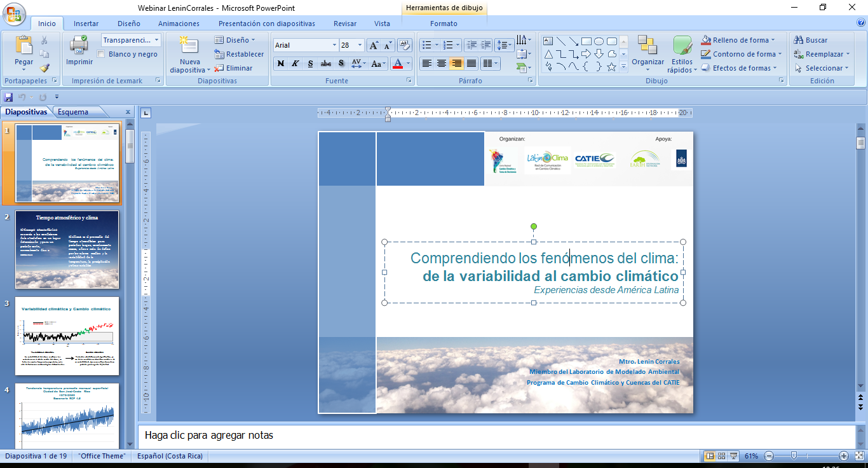Click the clear formatting eraser icon
The height and width of the screenshot is (468, 868).
pyautogui.click(x=404, y=45)
